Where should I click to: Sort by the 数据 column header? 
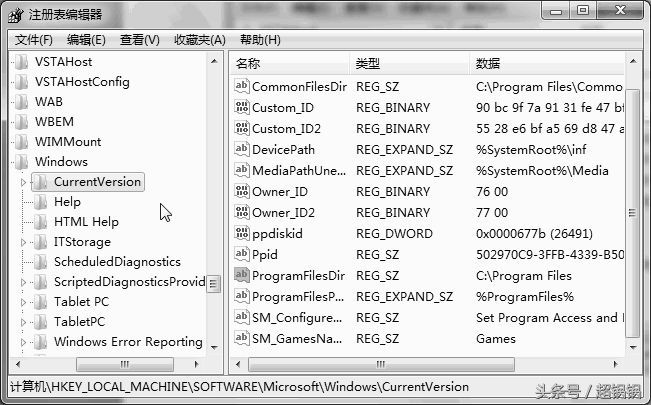(547, 64)
